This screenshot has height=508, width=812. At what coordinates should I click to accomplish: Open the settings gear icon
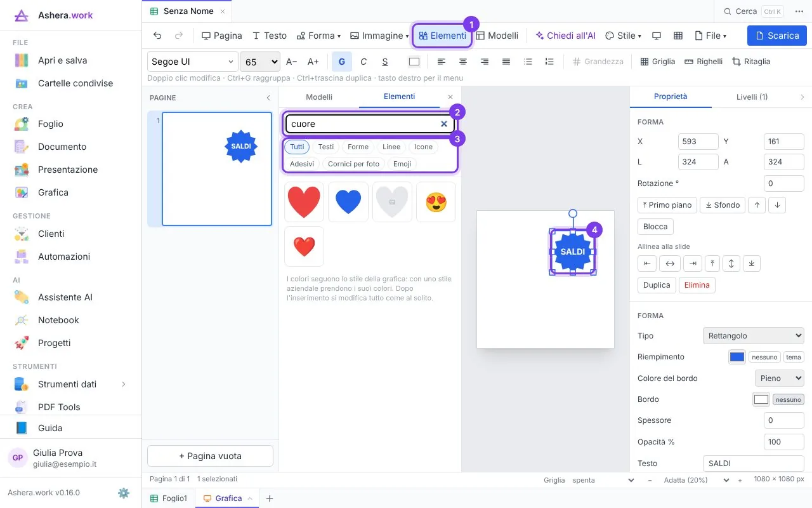tap(124, 493)
